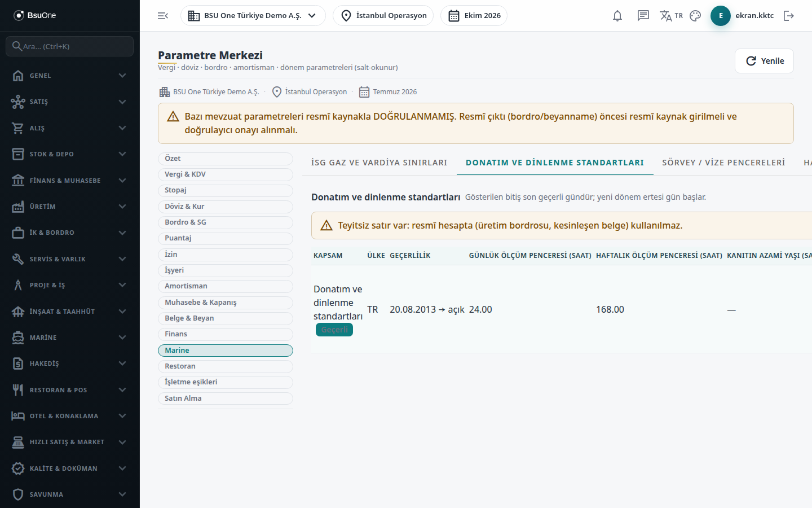Open the Alış shopping cart icon

click(x=18, y=128)
